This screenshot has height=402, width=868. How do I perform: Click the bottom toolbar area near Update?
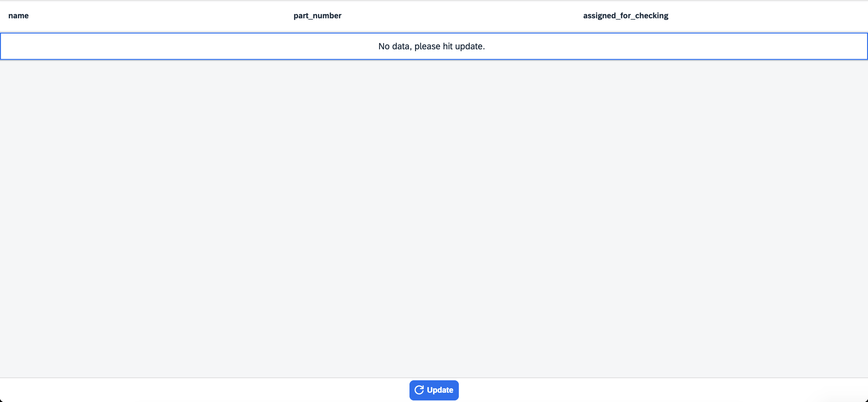click(434, 391)
